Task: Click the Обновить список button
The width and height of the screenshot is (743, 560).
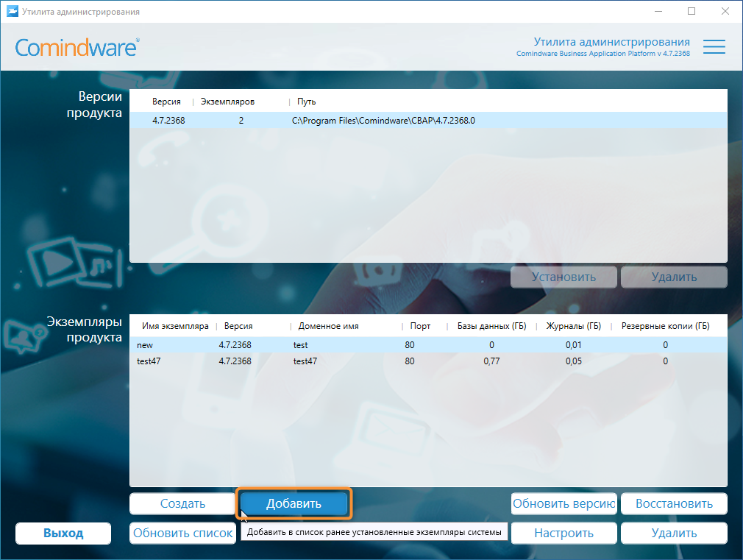Action: [182, 533]
